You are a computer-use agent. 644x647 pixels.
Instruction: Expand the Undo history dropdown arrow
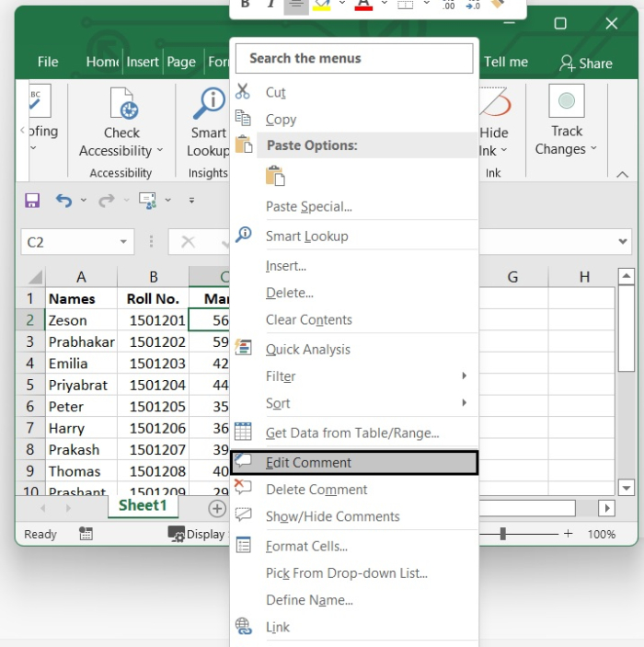coord(84,200)
